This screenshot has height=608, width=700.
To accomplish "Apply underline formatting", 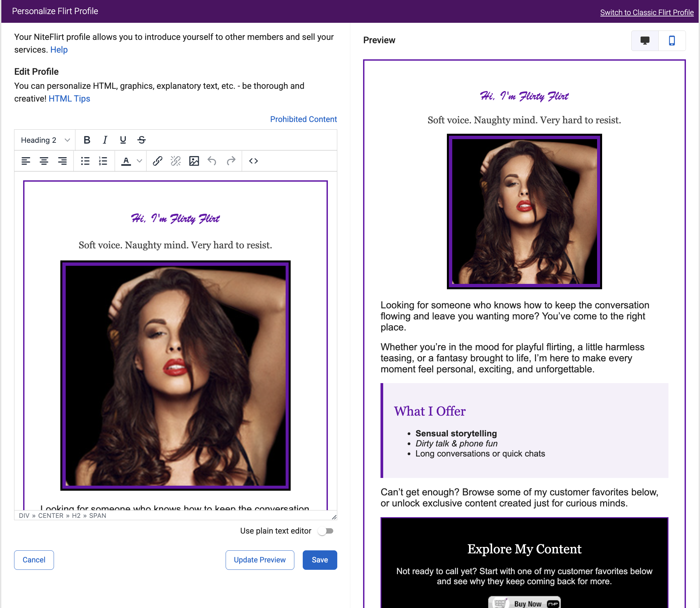I will (x=123, y=140).
